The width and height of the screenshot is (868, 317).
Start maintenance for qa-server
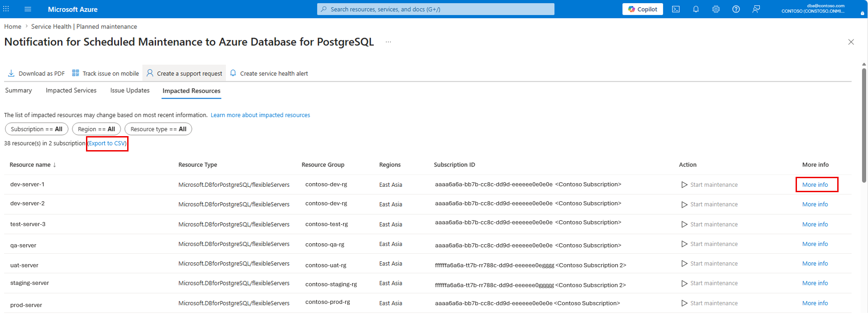(x=709, y=244)
